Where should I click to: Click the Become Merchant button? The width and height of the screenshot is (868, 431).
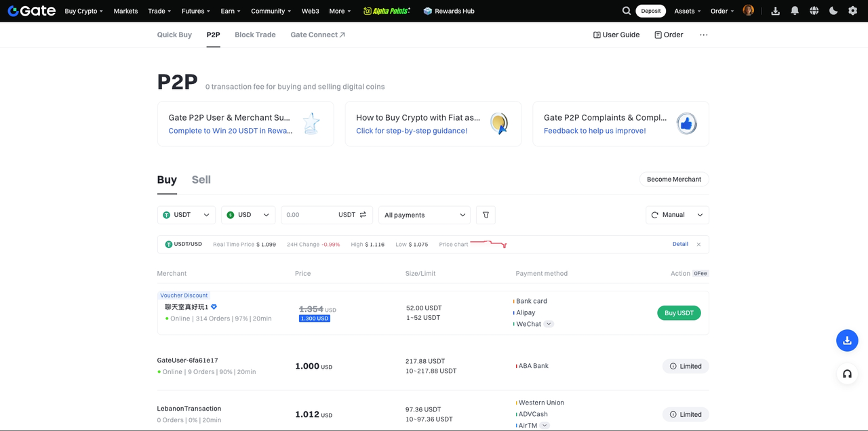click(673, 180)
